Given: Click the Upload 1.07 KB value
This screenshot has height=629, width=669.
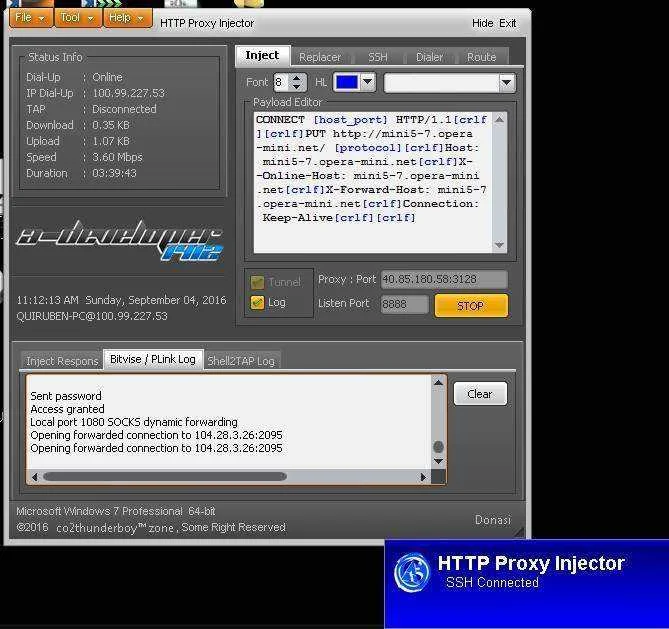Looking at the screenshot, I should pos(111,141).
